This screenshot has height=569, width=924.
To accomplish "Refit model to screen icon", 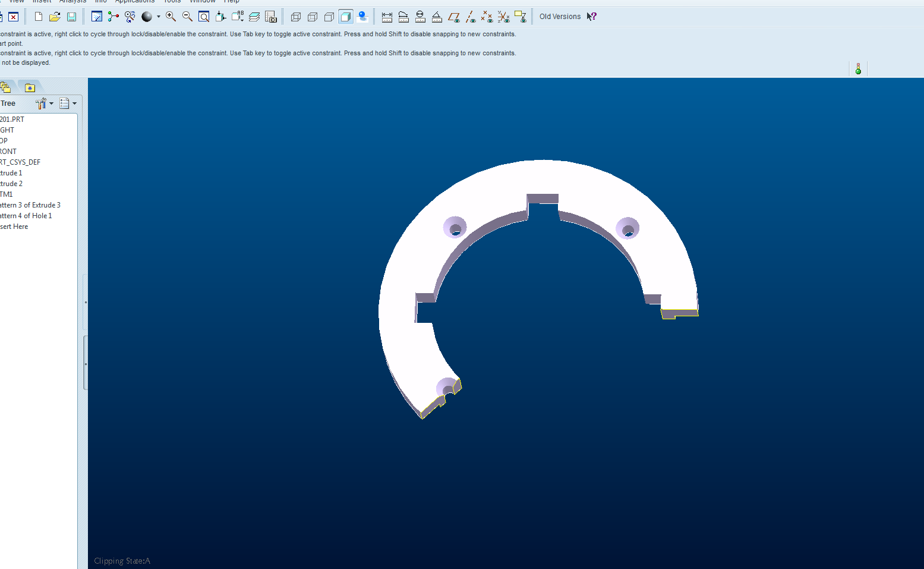I will pyautogui.click(x=204, y=17).
